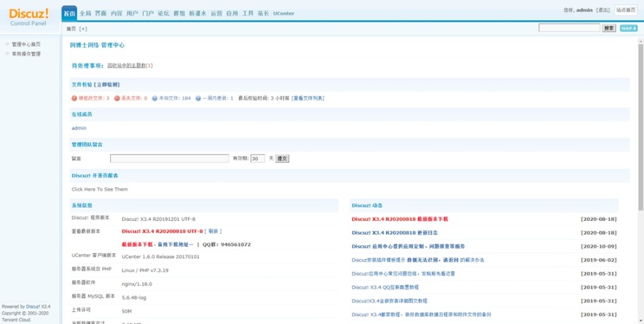Click the 未知文件: 184 text

[175, 98]
